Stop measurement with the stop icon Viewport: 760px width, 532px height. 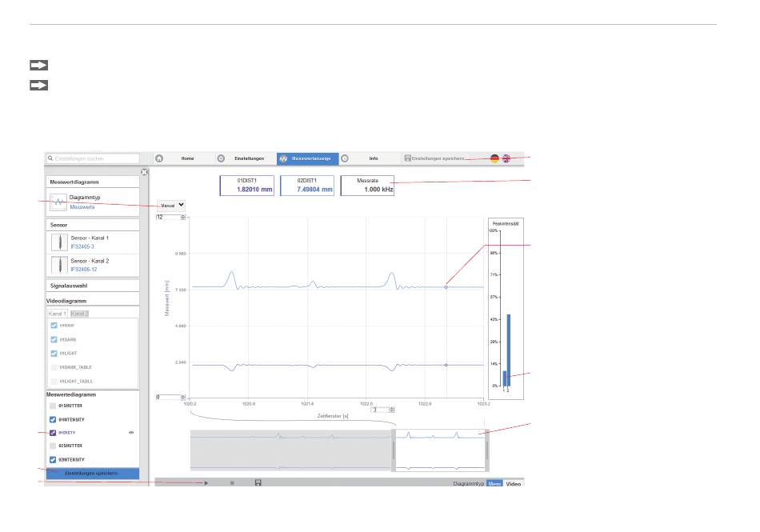[232, 483]
